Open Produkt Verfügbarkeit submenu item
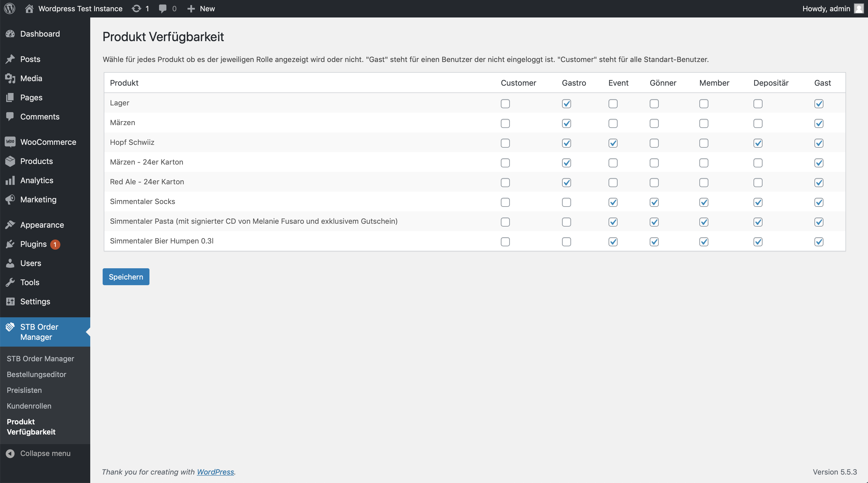 click(x=31, y=427)
